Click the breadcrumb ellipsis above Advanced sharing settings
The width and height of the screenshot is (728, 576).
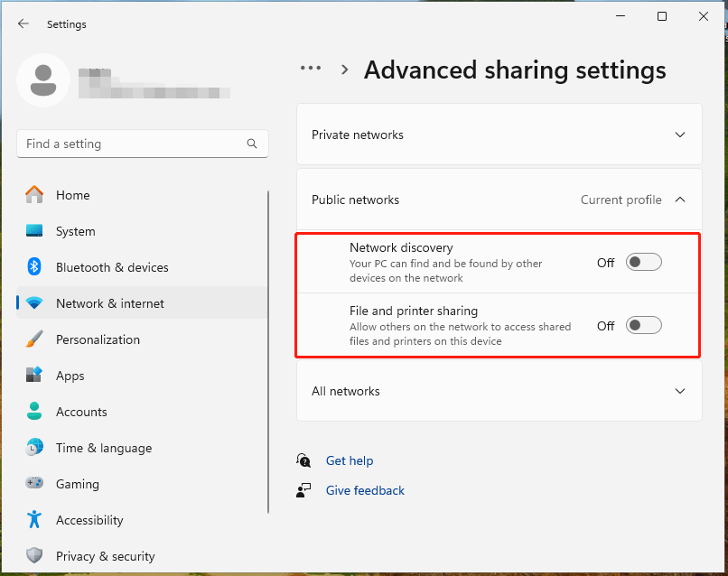[311, 68]
